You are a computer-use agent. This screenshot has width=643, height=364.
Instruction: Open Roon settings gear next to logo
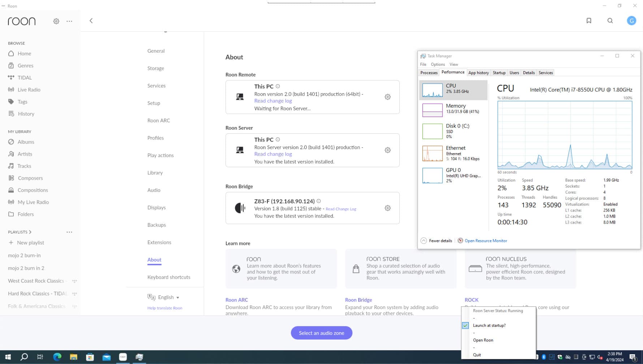(56, 21)
